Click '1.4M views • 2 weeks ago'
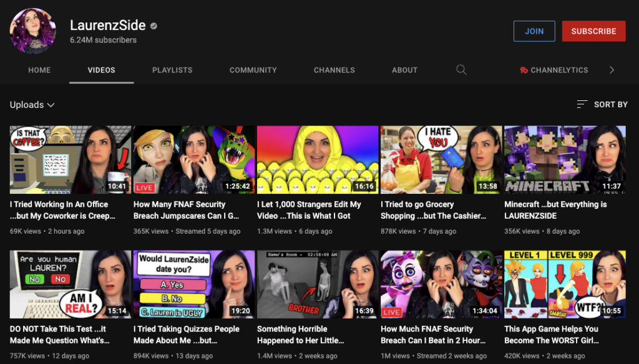Viewport: 639px width, 364px height. (297, 356)
